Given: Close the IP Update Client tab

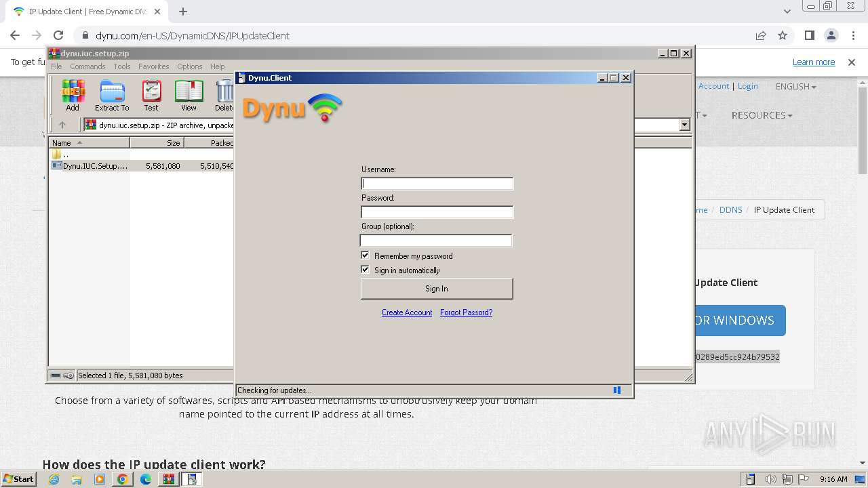Looking at the screenshot, I should pyautogui.click(x=157, y=12).
